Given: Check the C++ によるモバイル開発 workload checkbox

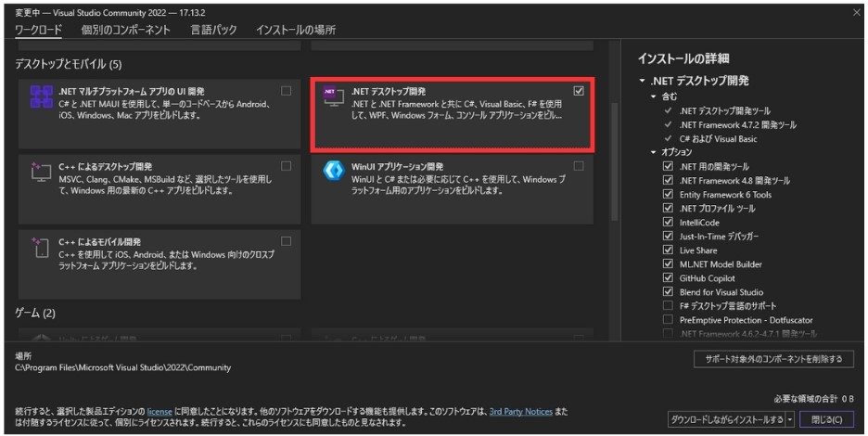Looking at the screenshot, I should coord(287,241).
